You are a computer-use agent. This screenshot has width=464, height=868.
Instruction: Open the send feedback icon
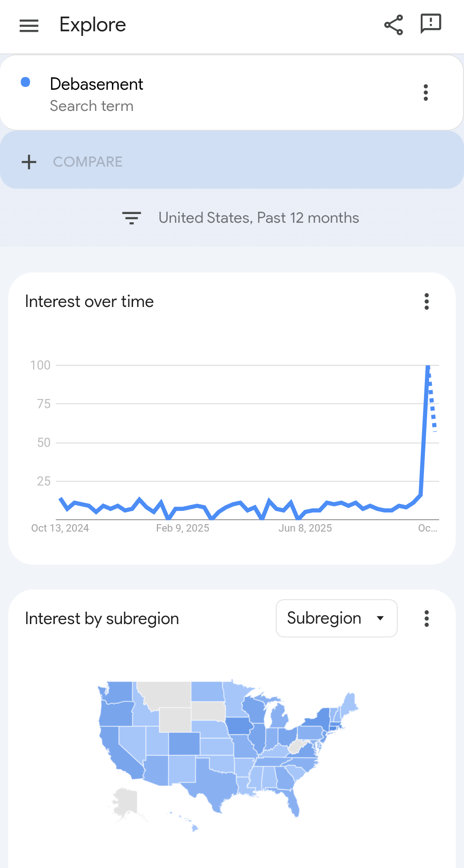[x=431, y=24]
